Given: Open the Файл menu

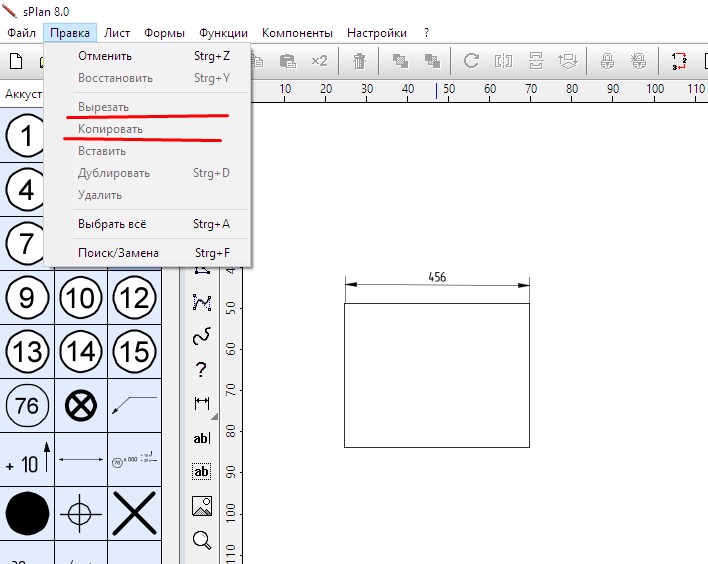Looking at the screenshot, I should [21, 33].
